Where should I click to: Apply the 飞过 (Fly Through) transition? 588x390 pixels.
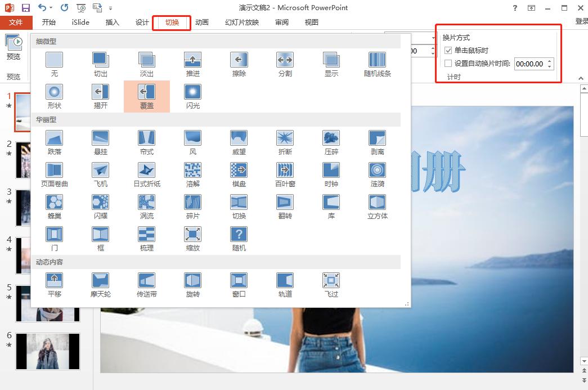point(331,285)
